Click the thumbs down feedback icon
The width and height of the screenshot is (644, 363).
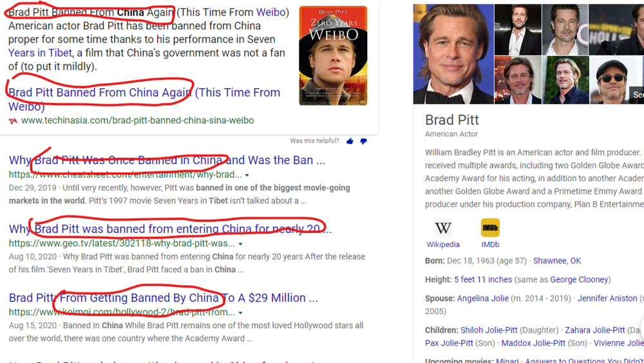(363, 141)
